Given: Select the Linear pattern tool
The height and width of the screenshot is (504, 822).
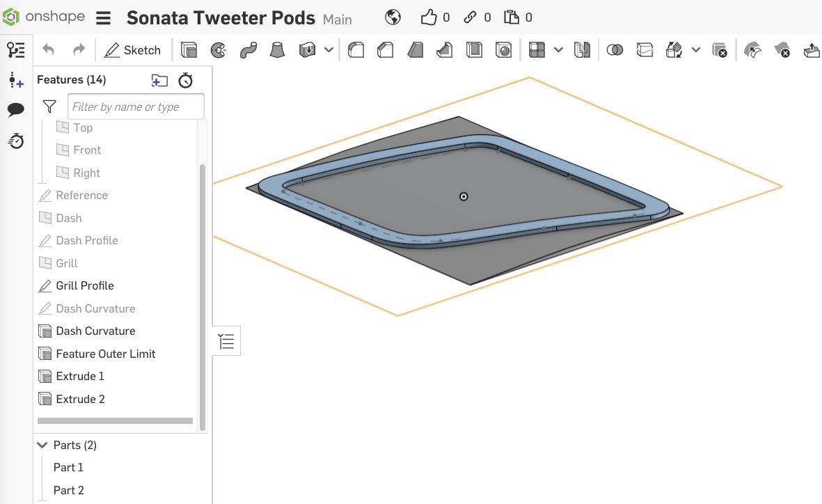Looking at the screenshot, I should click(x=537, y=50).
